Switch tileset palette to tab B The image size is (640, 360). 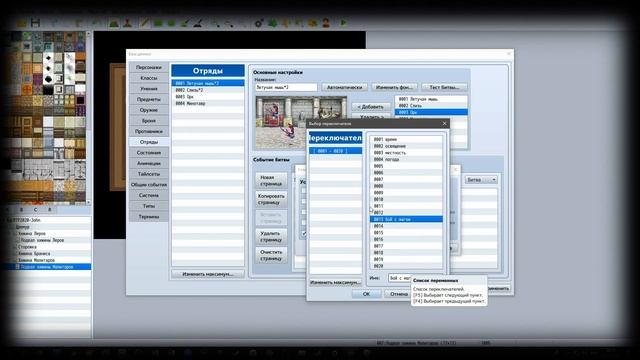click(22, 210)
